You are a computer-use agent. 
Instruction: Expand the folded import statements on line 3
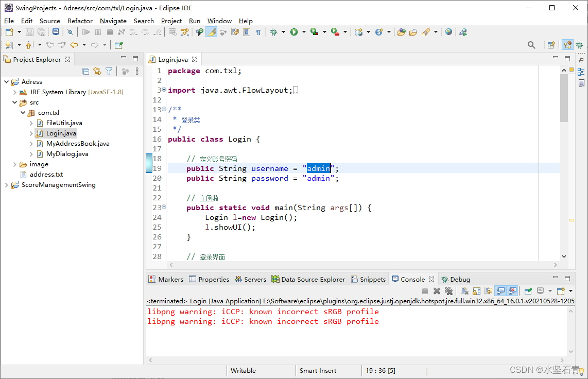coord(164,89)
